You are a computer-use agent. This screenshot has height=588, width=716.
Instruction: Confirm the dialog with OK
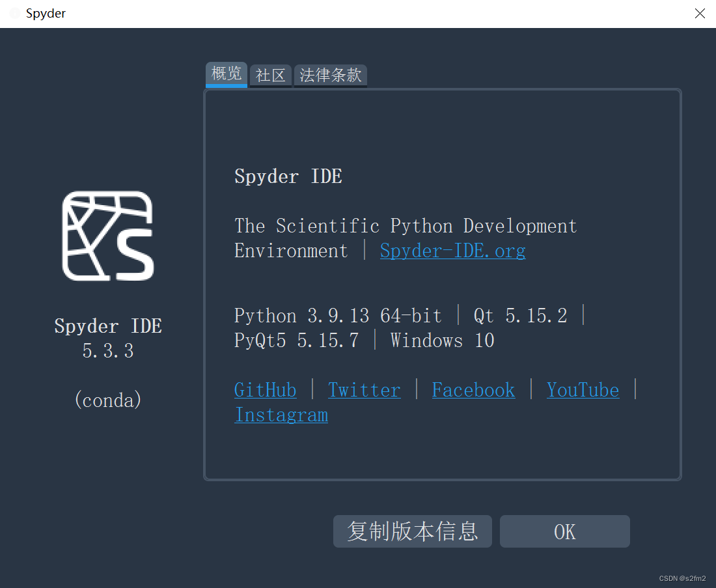coord(565,531)
